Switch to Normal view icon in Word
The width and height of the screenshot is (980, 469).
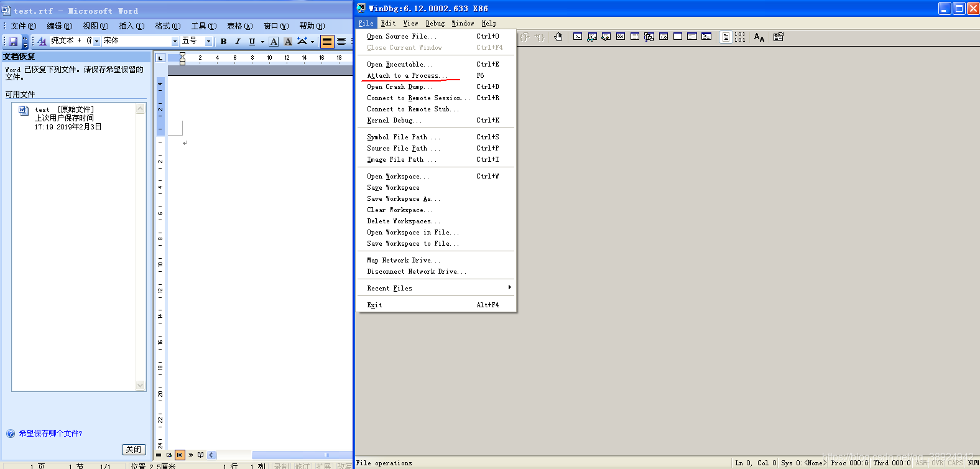click(x=159, y=455)
